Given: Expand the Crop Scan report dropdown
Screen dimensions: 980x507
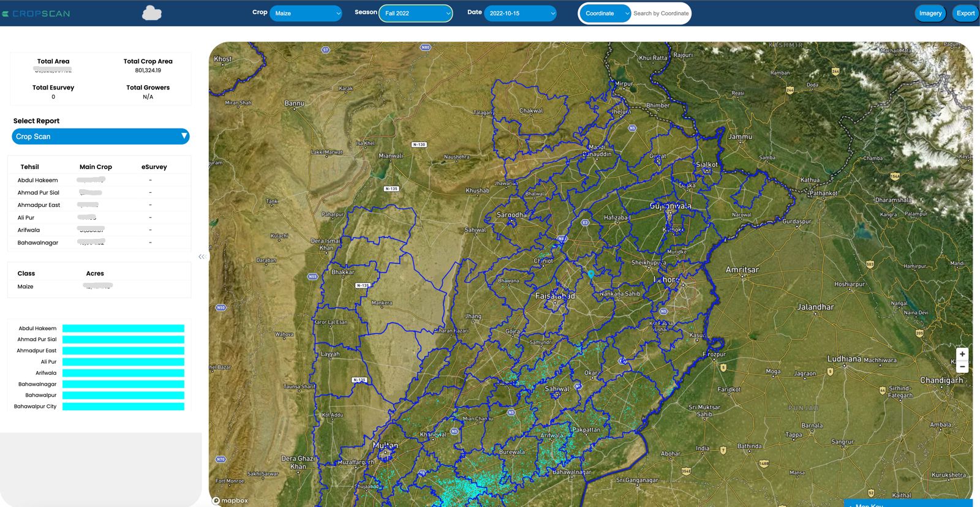Looking at the screenshot, I should 100,137.
